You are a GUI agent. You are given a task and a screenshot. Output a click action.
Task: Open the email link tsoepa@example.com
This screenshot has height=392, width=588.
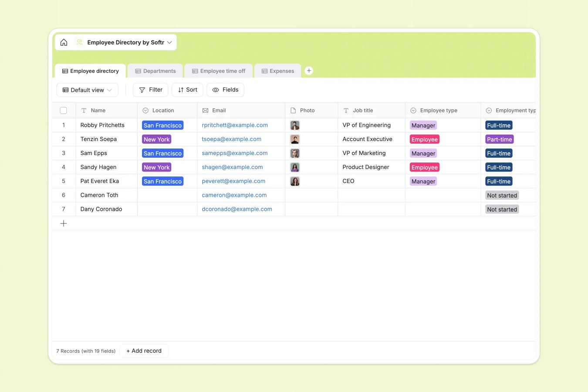click(x=231, y=139)
